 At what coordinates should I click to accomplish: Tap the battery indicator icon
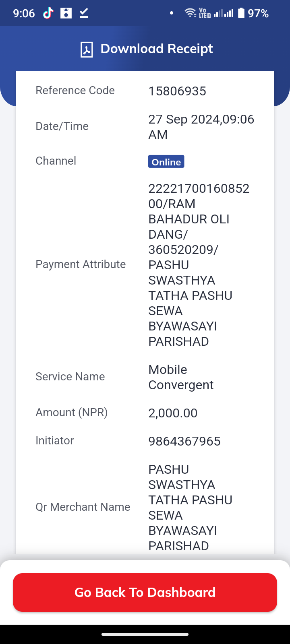point(241,13)
